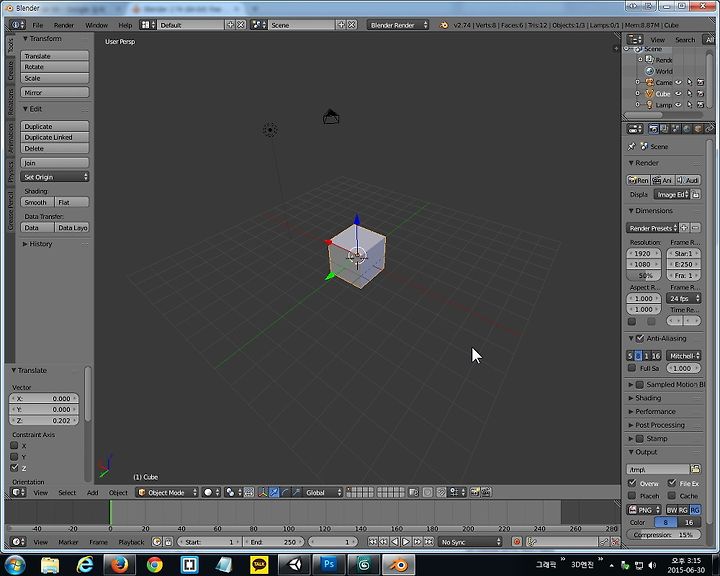This screenshot has width=720, height=576.
Task: Enable the Full Sample checkbox
Action: 632,368
